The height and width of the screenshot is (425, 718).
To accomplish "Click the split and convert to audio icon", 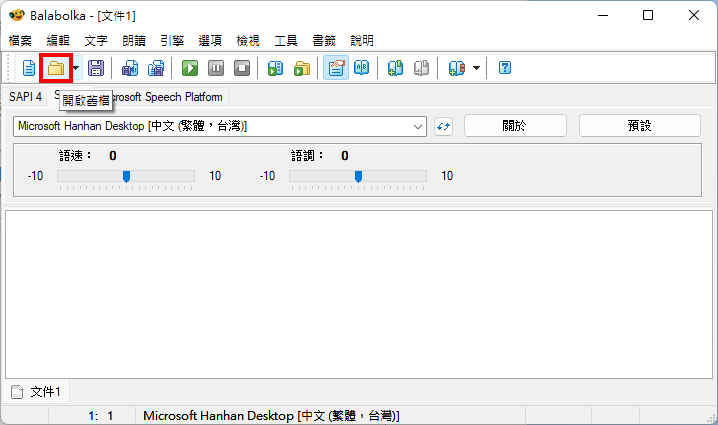I will pos(156,68).
